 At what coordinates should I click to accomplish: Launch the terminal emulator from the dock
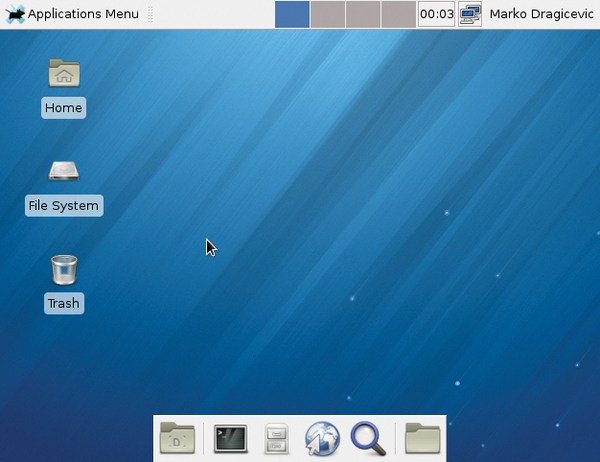click(230, 438)
